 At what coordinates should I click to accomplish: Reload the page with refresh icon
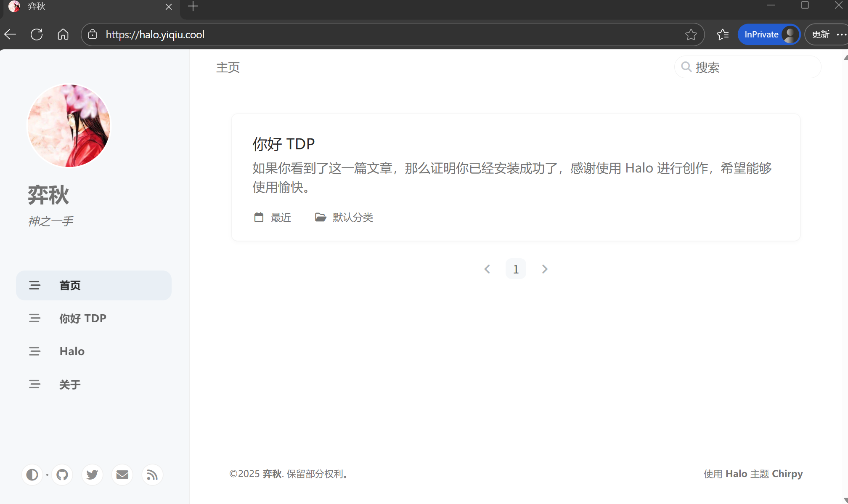37,34
